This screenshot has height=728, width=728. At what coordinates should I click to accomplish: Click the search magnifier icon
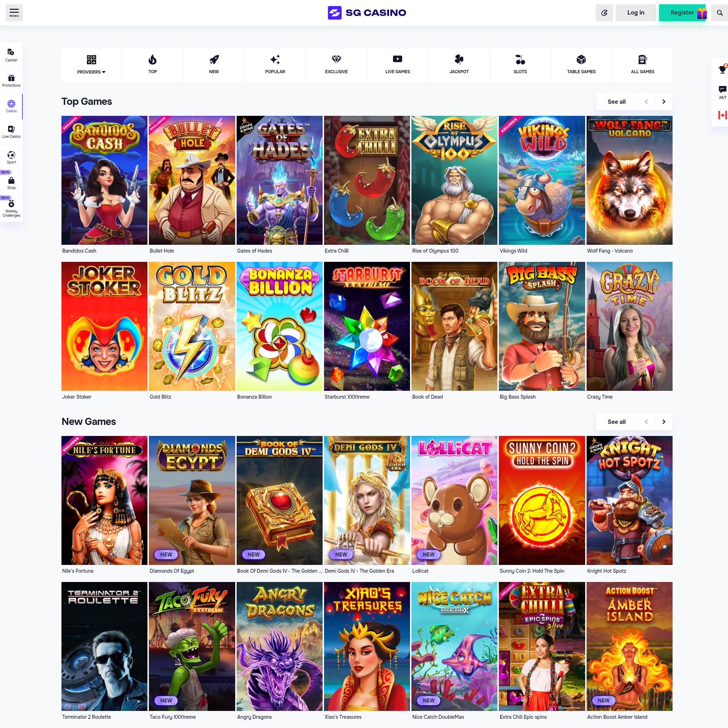pos(719,13)
